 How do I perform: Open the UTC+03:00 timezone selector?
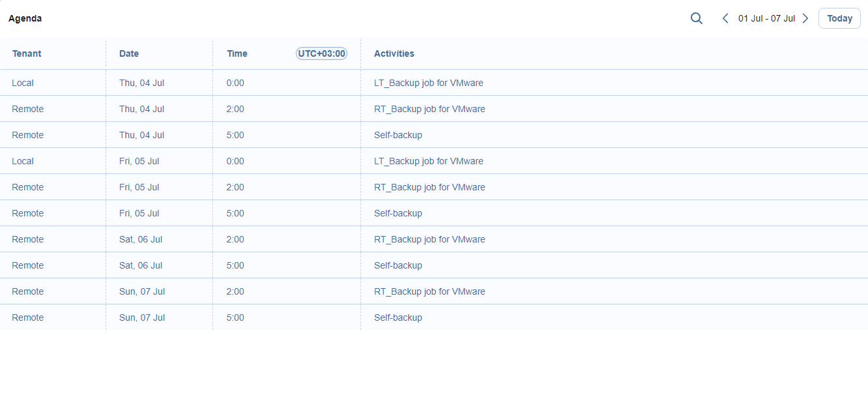321,53
